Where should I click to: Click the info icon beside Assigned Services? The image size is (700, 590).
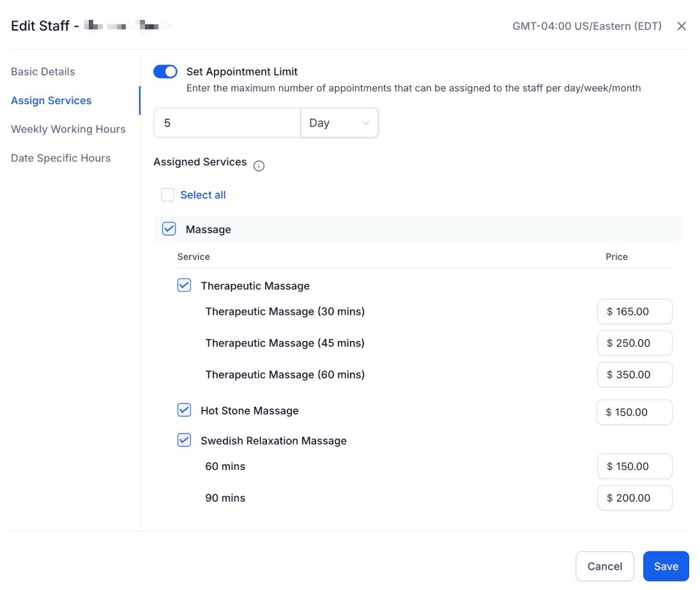coord(259,166)
